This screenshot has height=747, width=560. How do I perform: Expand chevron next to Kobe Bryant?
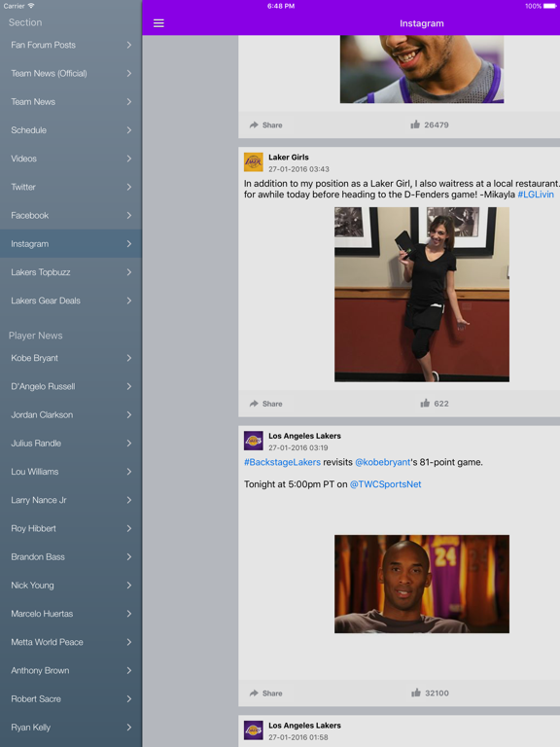pyautogui.click(x=129, y=358)
